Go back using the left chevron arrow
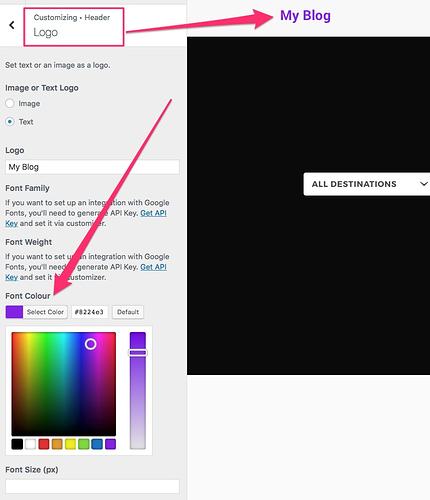The width and height of the screenshot is (430, 500). [12, 25]
